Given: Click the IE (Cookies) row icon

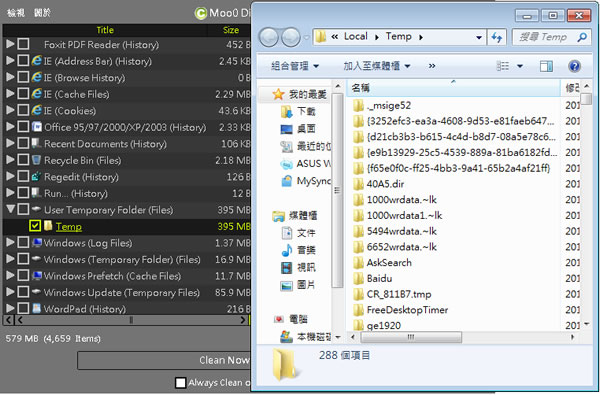Looking at the screenshot, I should point(36,110).
